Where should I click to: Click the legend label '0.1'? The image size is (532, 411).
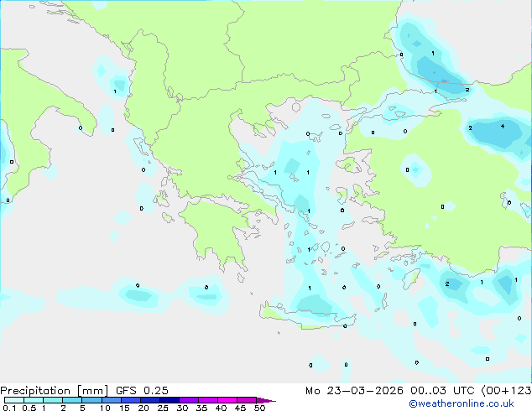pyautogui.click(x=9, y=408)
